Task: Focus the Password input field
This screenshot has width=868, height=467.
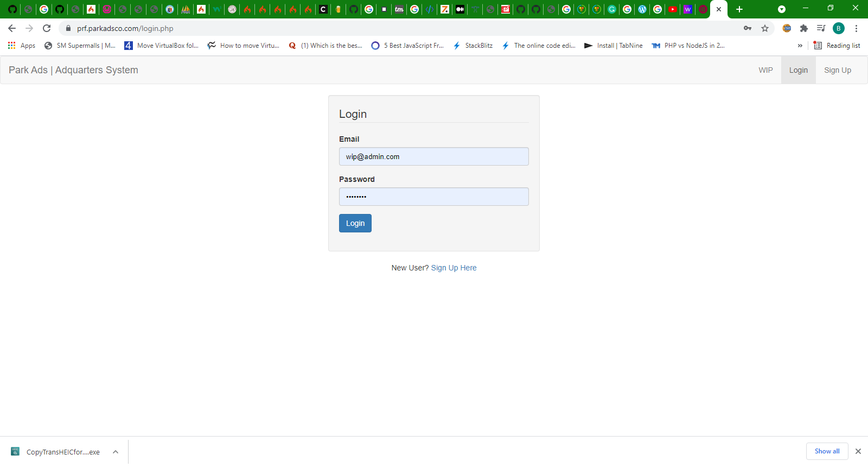Action: pyautogui.click(x=433, y=197)
